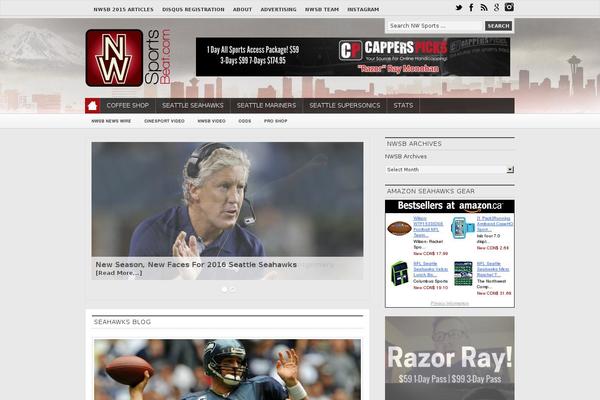This screenshot has height=400, width=600.
Task: Click the Amazon Seahawks Gear heading
Action: tap(430, 191)
